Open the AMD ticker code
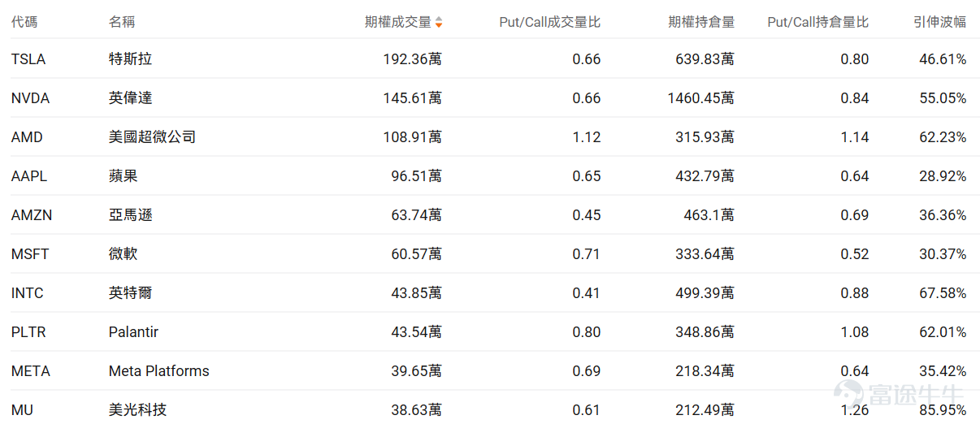The width and height of the screenshot is (980, 424). tap(27, 137)
